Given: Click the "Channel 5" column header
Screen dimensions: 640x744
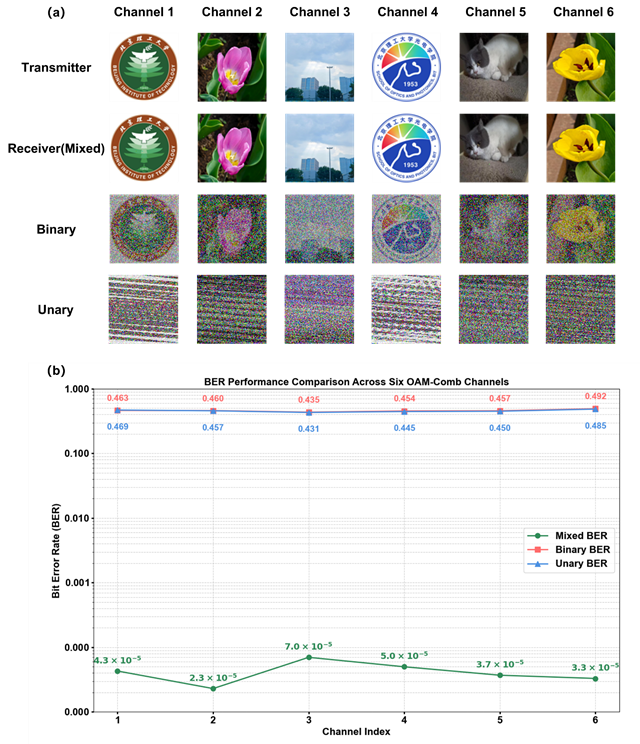Looking at the screenshot, I should pyautogui.click(x=496, y=12).
